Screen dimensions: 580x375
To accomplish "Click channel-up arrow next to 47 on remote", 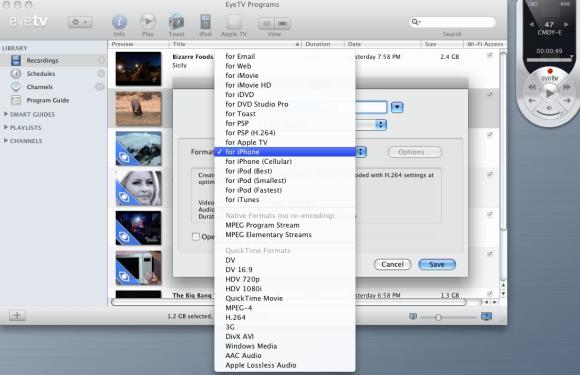I will (566, 24).
